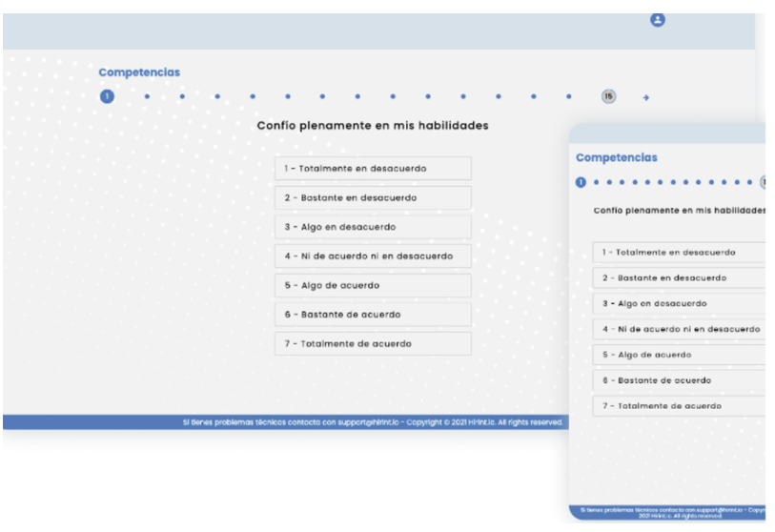Select '6 - Bastante de acuerdo' in desktop view
This screenshot has height=532, width=775.
point(373,315)
